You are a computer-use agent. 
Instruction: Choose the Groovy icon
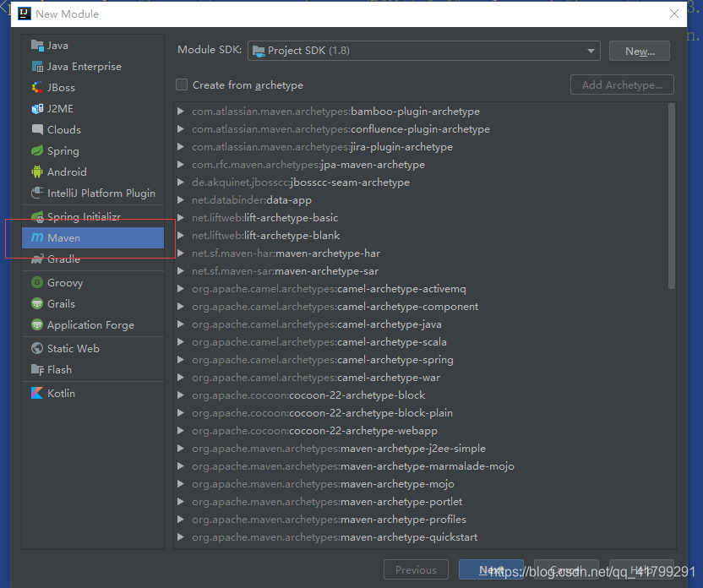[37, 282]
